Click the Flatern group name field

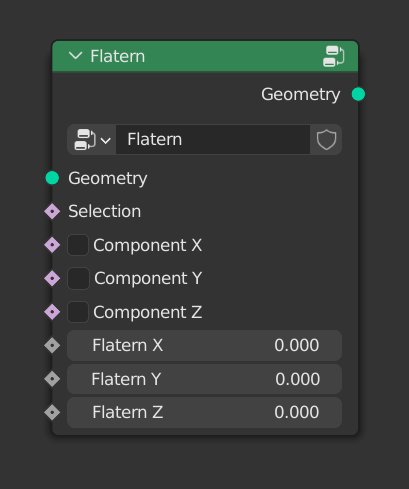click(x=213, y=140)
